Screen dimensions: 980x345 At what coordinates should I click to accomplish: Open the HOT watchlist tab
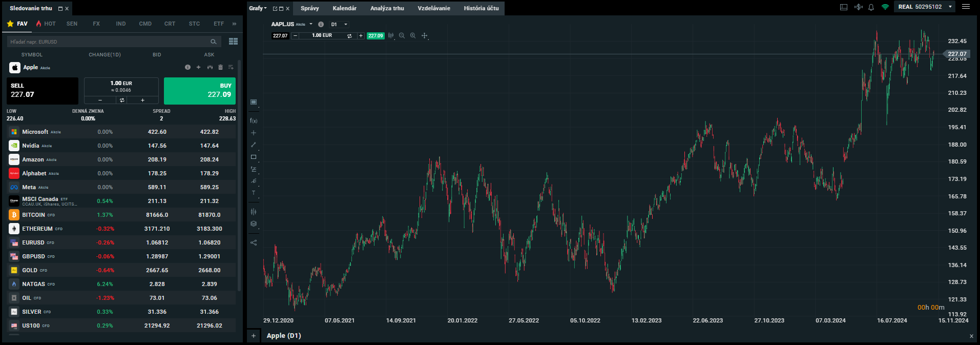tap(46, 24)
